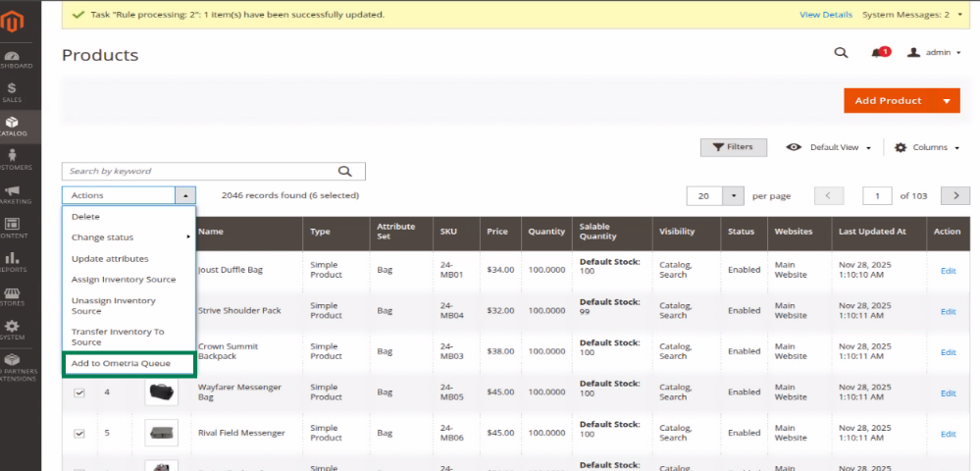Screen dimensions: 980x471
Task: Open the Dashboard sidebar icon
Action: pos(12,60)
